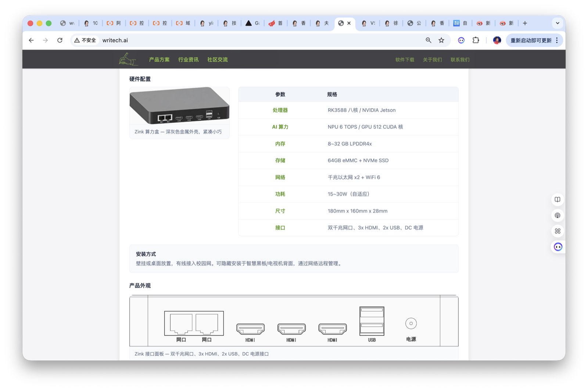Click the 接口 parameter label
The width and height of the screenshot is (588, 390).
[280, 228]
